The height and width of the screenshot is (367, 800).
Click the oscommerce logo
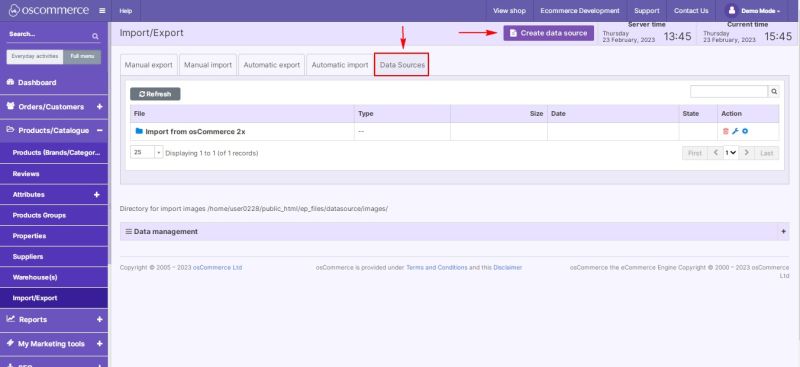click(x=48, y=10)
